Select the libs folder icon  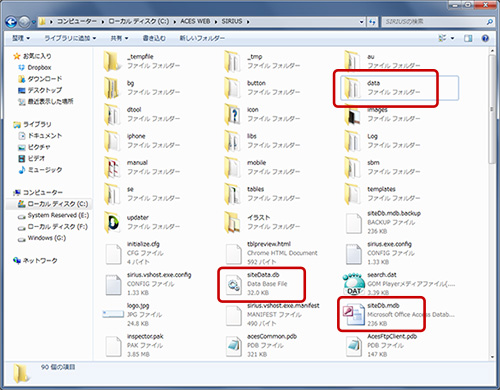tap(232, 141)
